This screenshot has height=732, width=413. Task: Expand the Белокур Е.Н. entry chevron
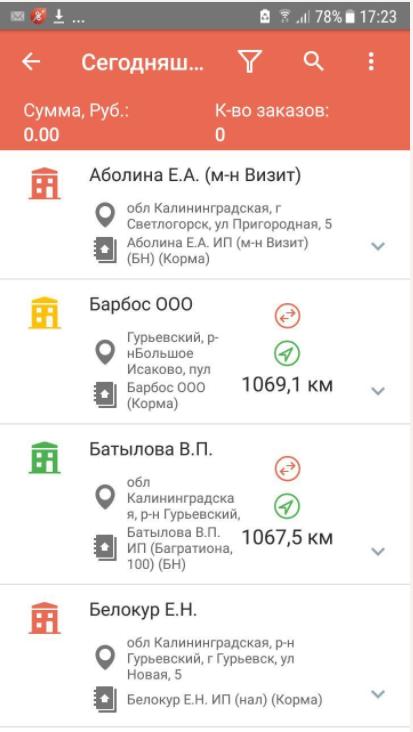377,694
